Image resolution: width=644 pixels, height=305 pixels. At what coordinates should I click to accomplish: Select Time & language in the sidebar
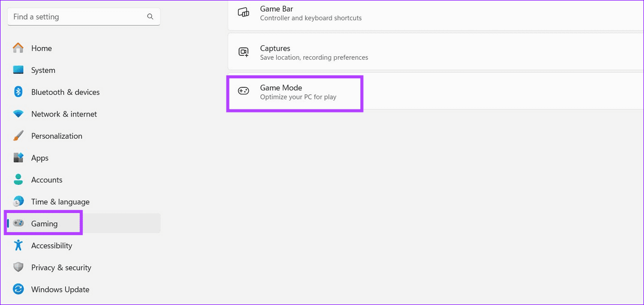click(60, 201)
